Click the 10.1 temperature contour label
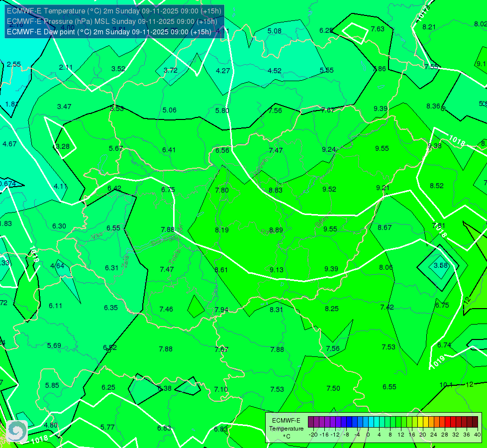Screen dimensions: 487x448 click(446, 385)
